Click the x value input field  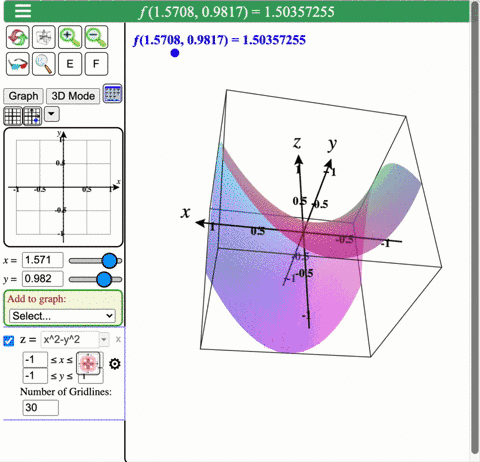pos(43,260)
